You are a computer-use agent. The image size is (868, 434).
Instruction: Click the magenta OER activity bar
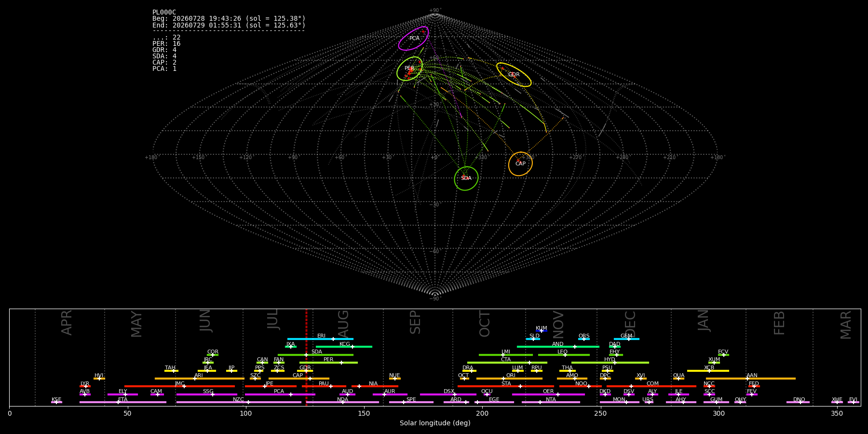pos(548,394)
